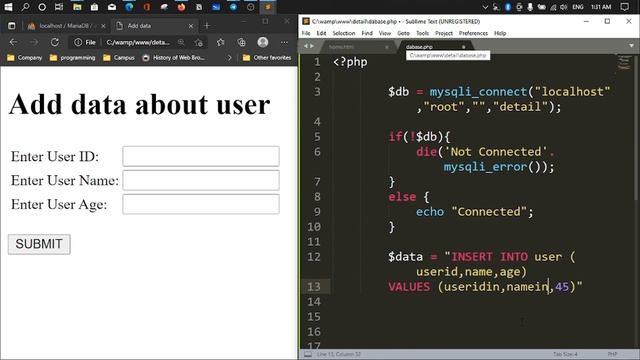The image size is (640, 360).
Task: Launch Firefox from the taskbar
Action: pyautogui.click(x=181, y=7)
